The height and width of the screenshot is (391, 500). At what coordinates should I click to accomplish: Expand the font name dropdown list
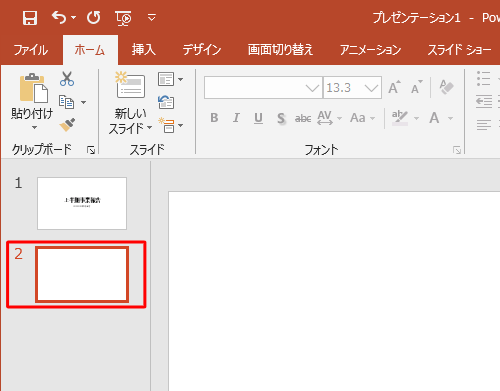[x=312, y=88]
